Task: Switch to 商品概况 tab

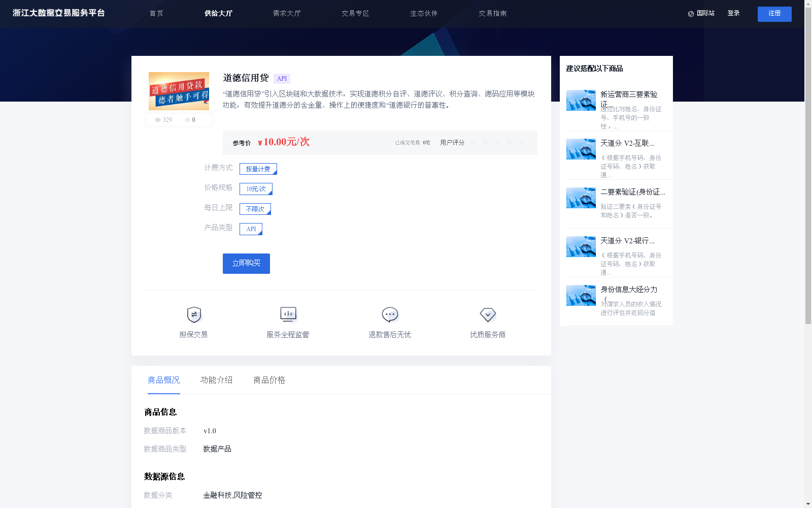Action: pyautogui.click(x=164, y=380)
